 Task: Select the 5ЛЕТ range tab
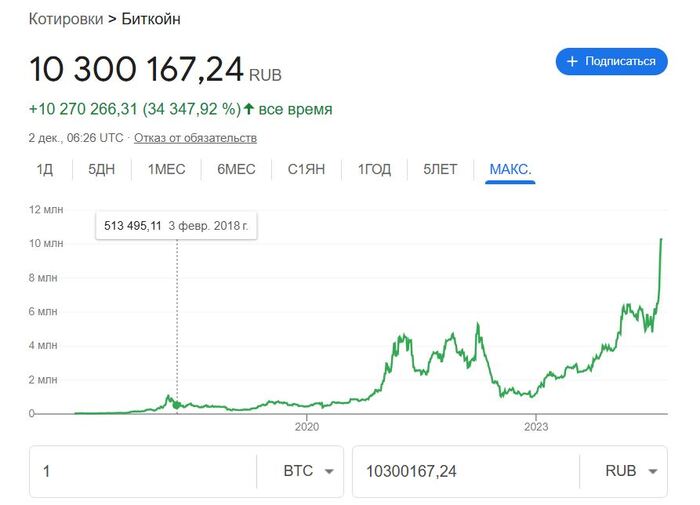pyautogui.click(x=440, y=169)
